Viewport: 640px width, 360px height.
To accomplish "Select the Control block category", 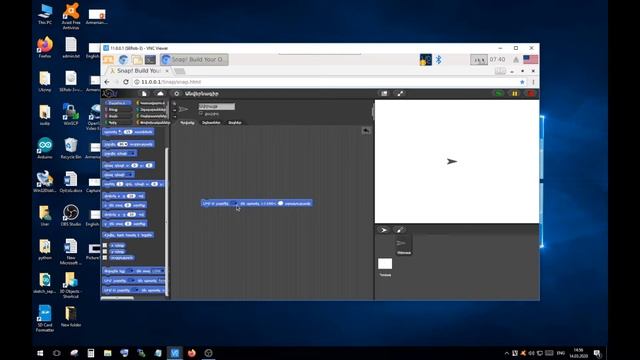I will pos(152,103).
